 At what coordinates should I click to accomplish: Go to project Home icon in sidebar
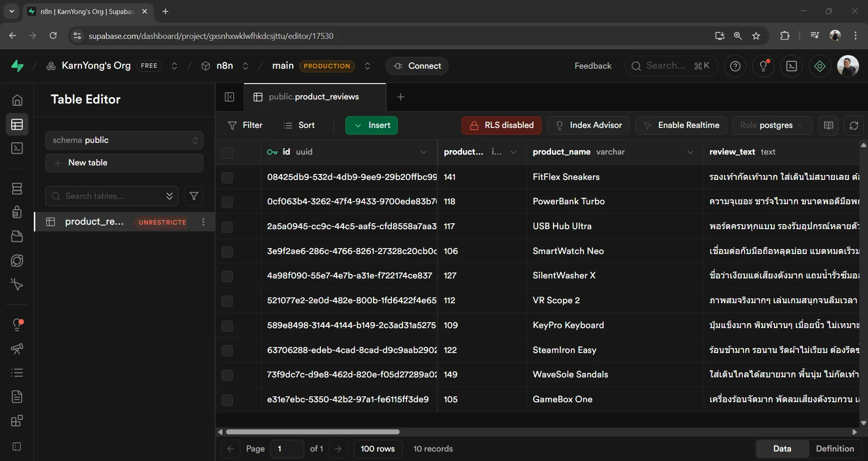click(x=17, y=100)
